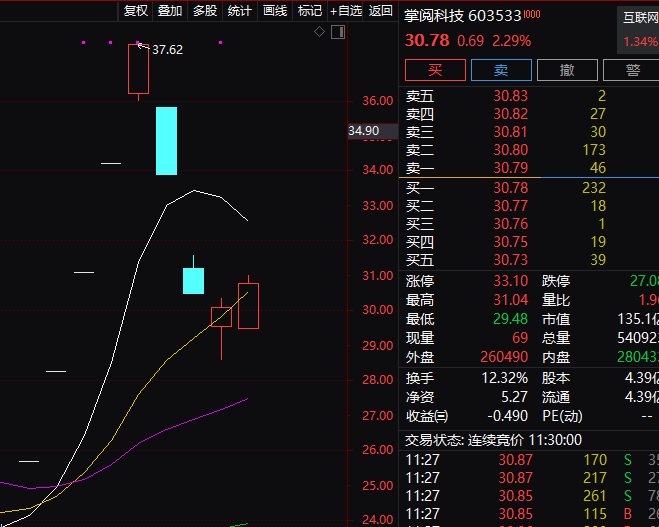Click the 交易状态 连续竞价 status line
The height and width of the screenshot is (527, 659).
493,440
